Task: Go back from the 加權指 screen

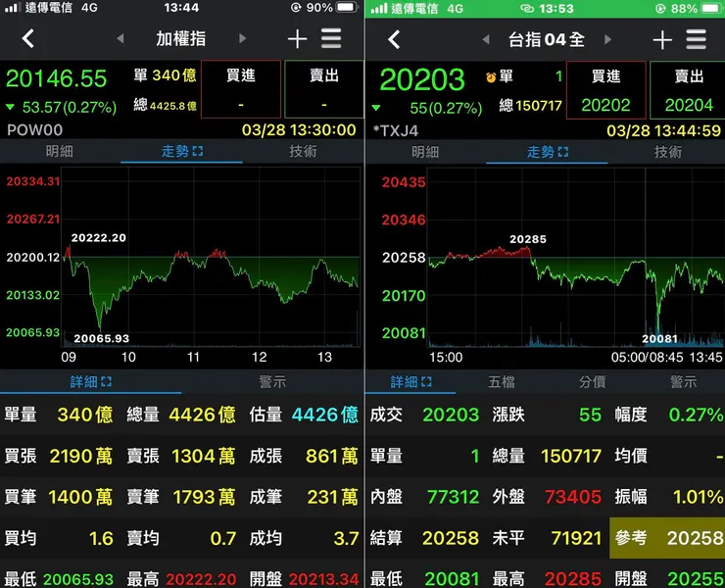Action: click(28, 38)
